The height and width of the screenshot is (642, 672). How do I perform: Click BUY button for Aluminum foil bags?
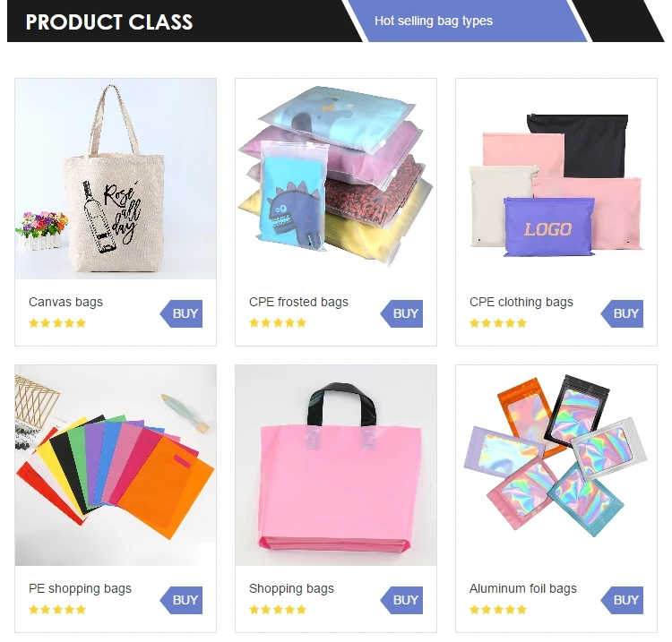click(622, 600)
